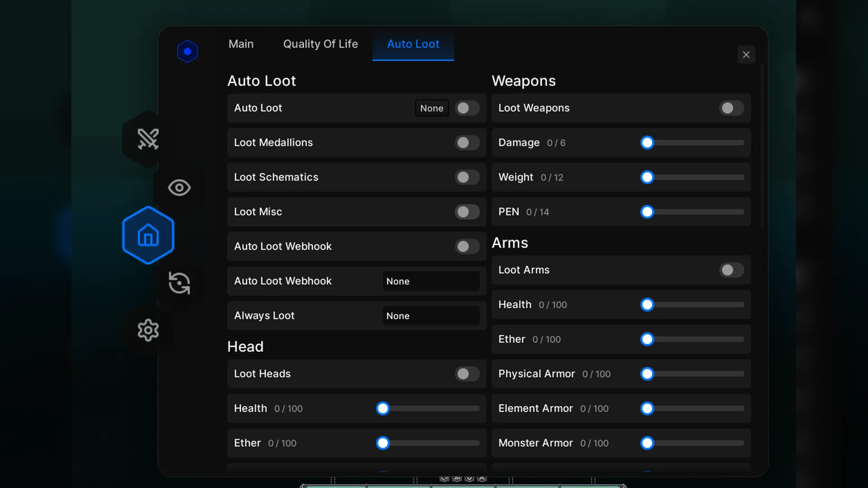Open the crossed swords combat section
The image size is (868, 488).
148,139
